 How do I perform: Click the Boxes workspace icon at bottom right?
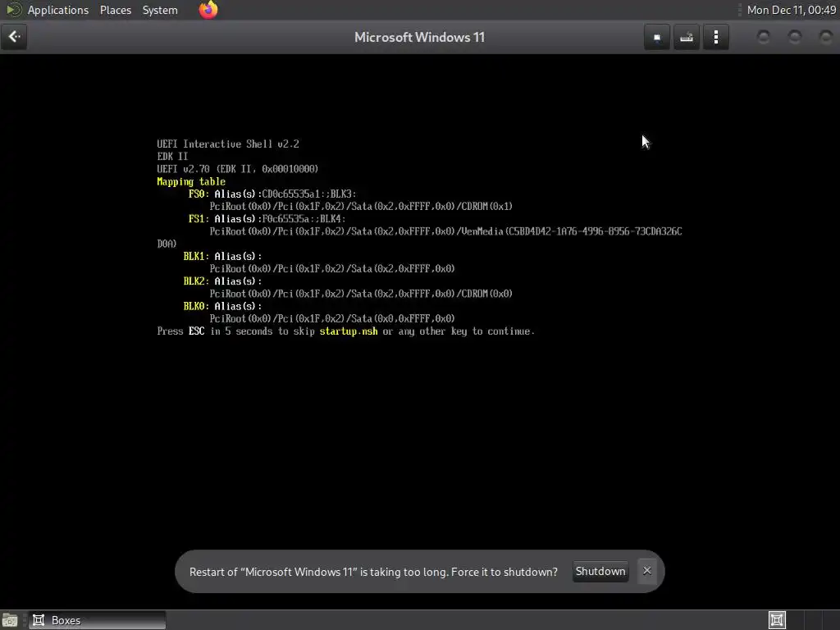tap(777, 620)
